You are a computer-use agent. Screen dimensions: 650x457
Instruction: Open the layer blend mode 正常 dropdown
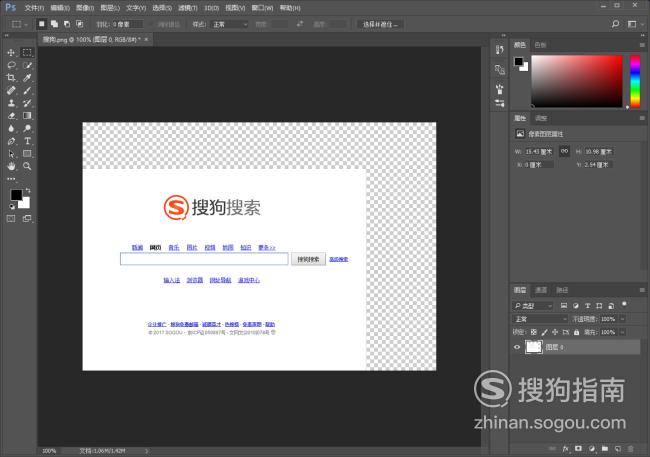coord(540,319)
